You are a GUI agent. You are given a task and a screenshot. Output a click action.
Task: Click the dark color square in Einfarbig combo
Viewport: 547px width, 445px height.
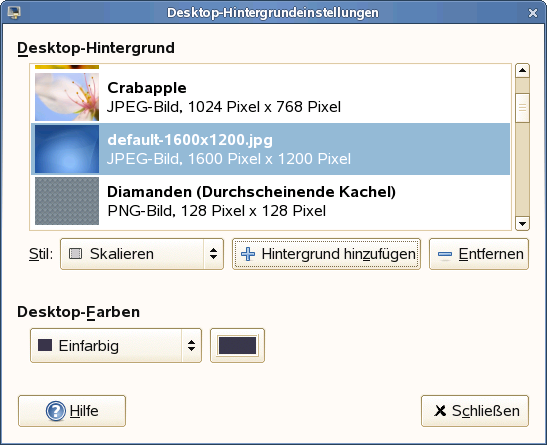[x=45, y=346]
